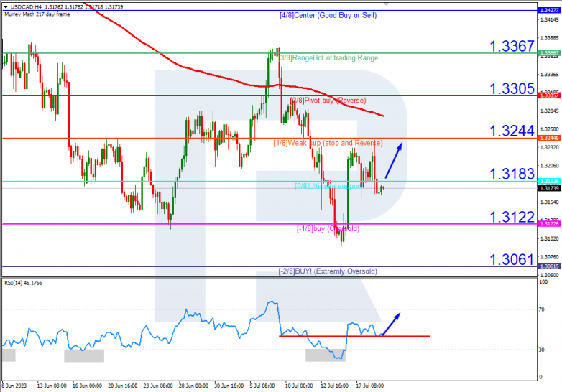Click the '12 Jul 16:00' time axis label

334,386
